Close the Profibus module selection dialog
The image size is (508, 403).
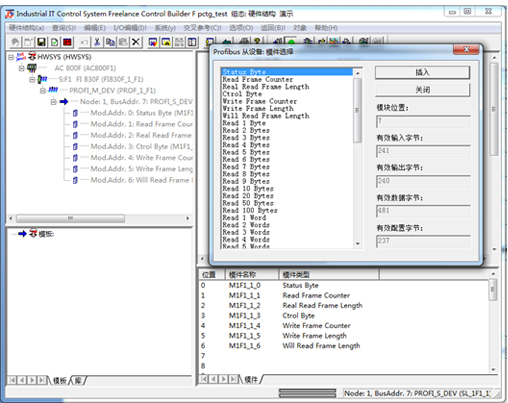point(466,50)
